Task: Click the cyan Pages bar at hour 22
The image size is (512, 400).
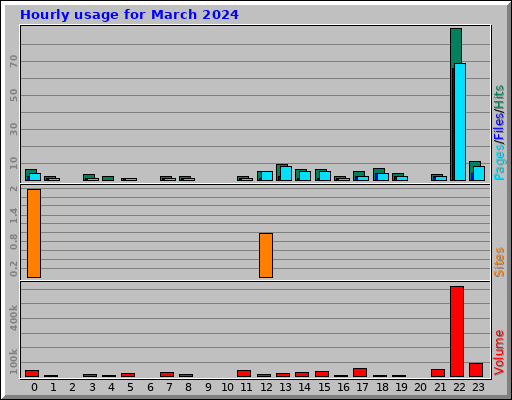Action: coord(460,122)
